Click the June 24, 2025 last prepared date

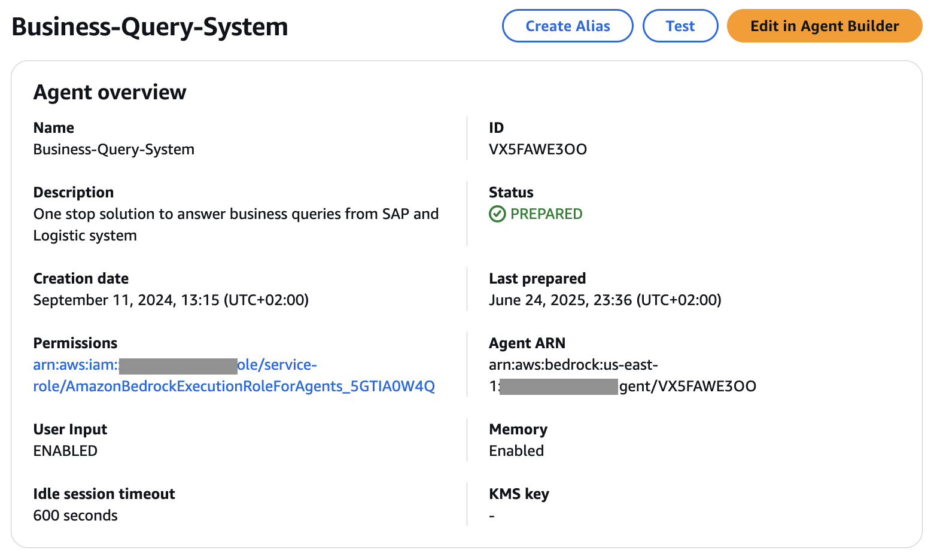[x=604, y=300]
